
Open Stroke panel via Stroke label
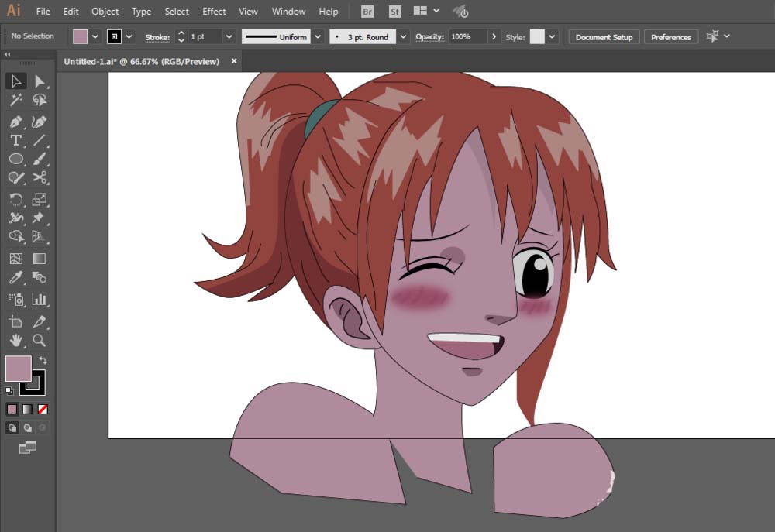[x=157, y=37]
